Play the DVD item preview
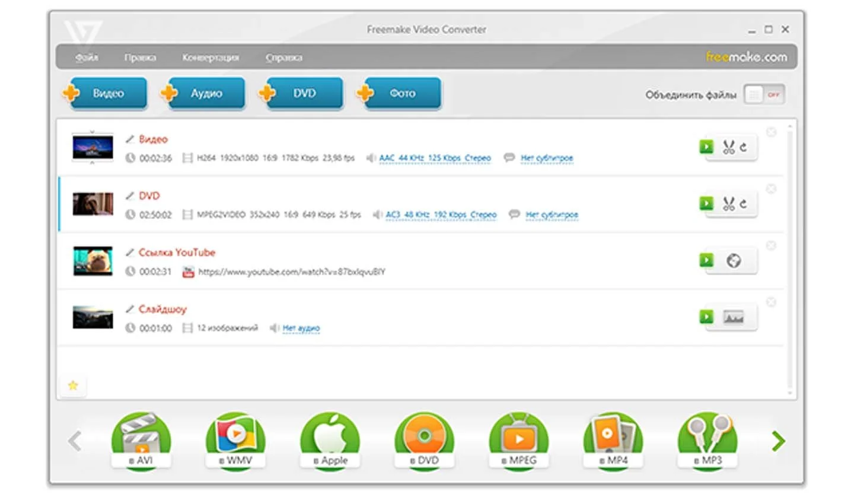854x504 pixels. 706,203
